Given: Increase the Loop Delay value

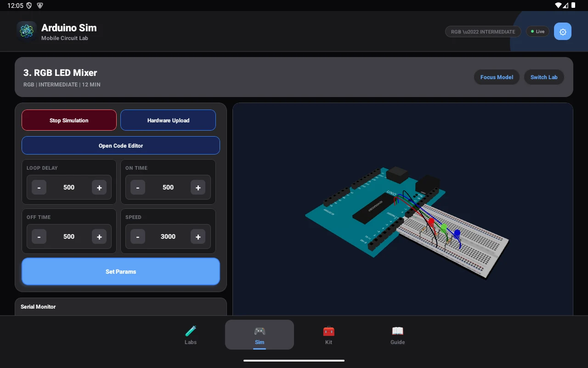Looking at the screenshot, I should 99,187.
